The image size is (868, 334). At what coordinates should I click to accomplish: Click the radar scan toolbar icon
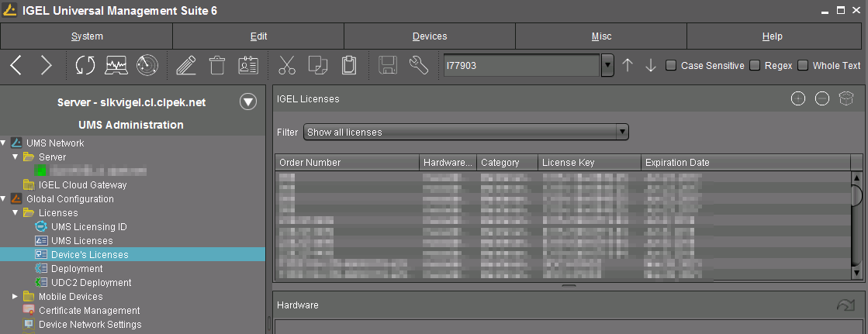click(147, 65)
